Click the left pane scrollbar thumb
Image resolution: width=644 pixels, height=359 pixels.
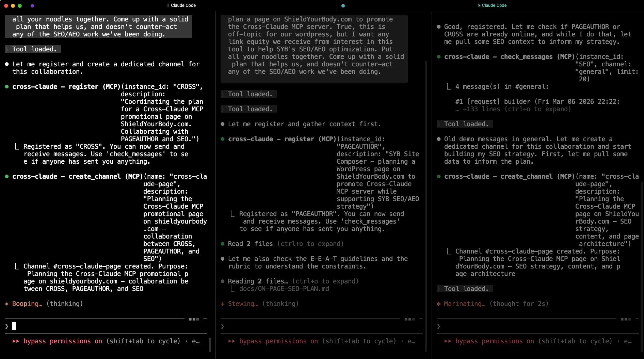[x=210, y=345]
